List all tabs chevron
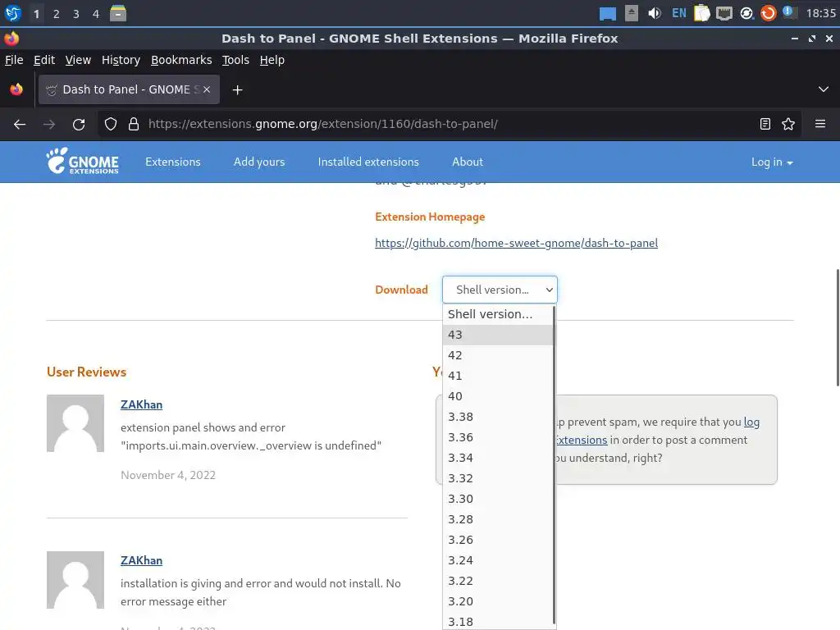This screenshot has height=630, width=840. 824,89
